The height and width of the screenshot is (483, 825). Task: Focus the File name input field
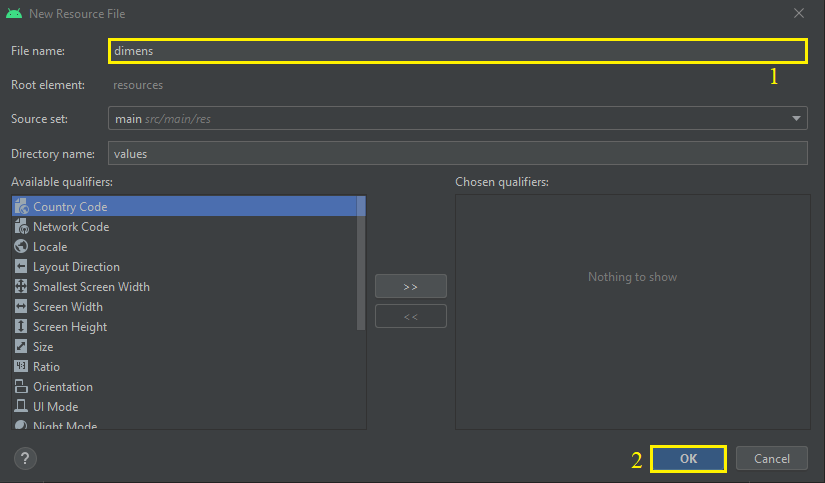coord(458,51)
